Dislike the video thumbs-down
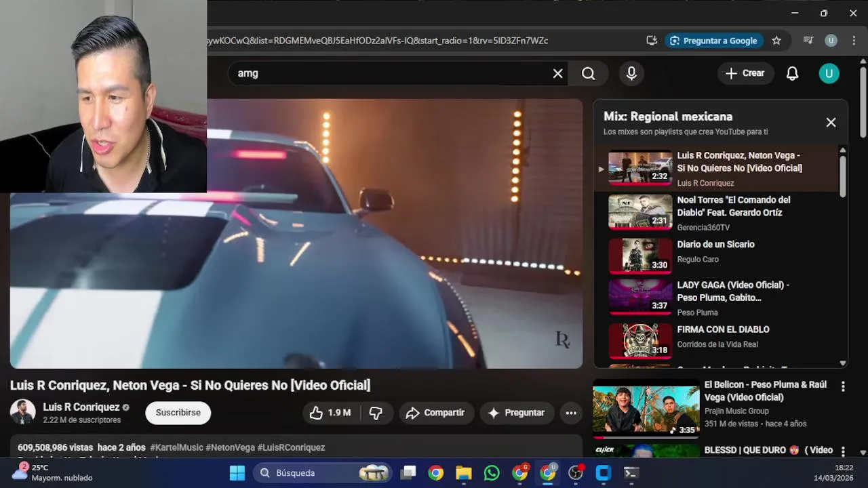 coord(376,413)
